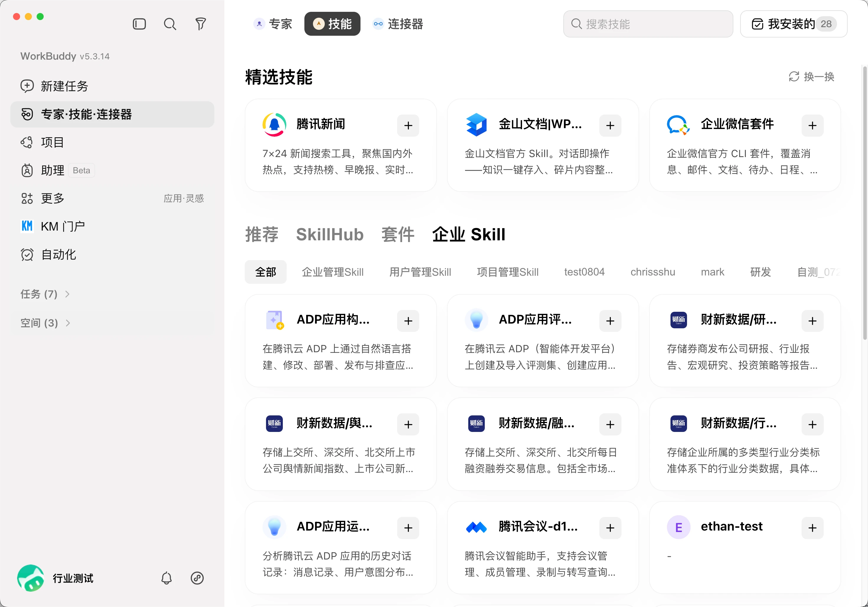Add the ADP应用运... skill with plus
This screenshot has height=607, width=868.
tap(408, 528)
